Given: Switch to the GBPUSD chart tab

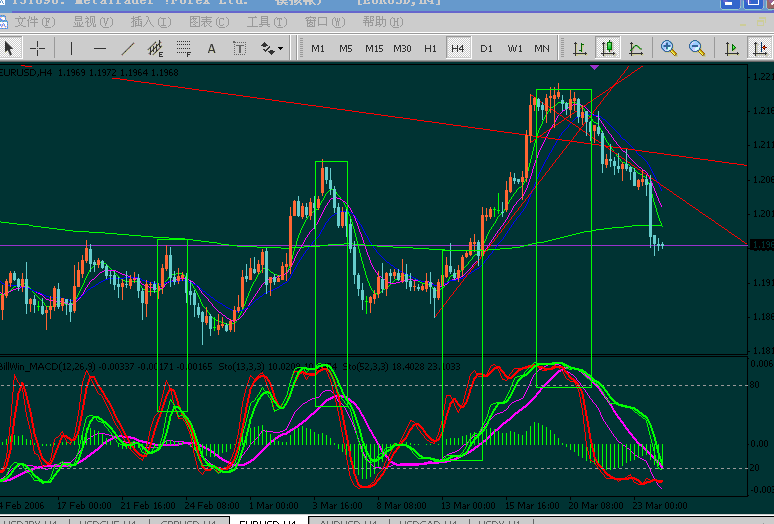Looking at the screenshot, I should (189, 521).
